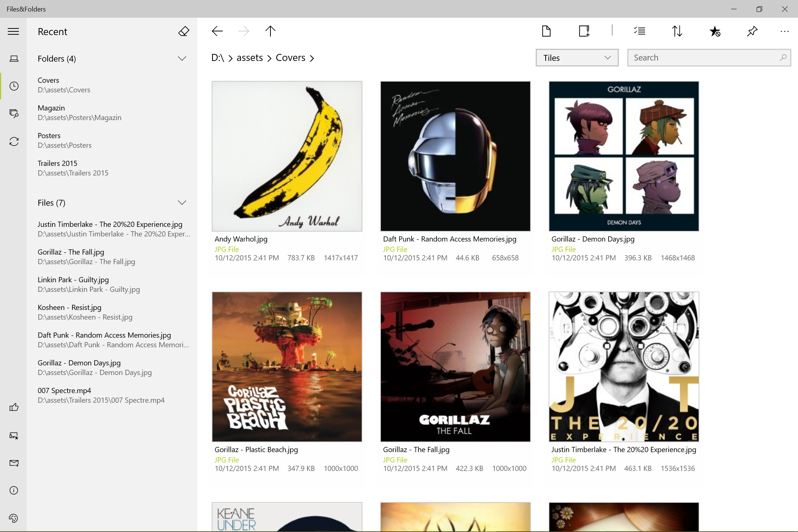Select Daft Punk helmet cover thumbnail

[x=456, y=156]
